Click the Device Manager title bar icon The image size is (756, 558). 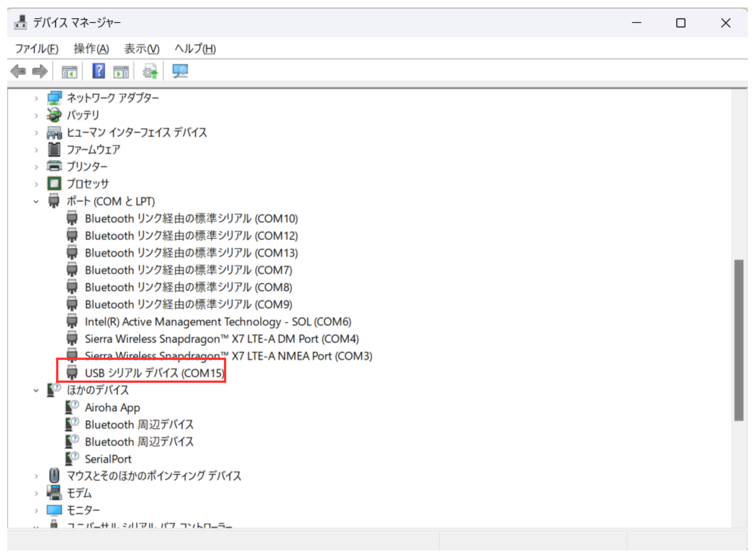click(x=21, y=23)
